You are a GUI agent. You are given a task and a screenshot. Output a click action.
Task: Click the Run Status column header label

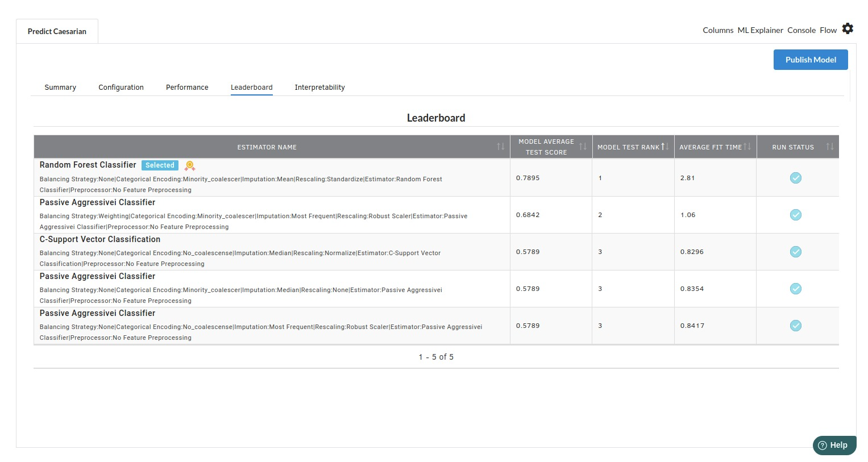(793, 147)
